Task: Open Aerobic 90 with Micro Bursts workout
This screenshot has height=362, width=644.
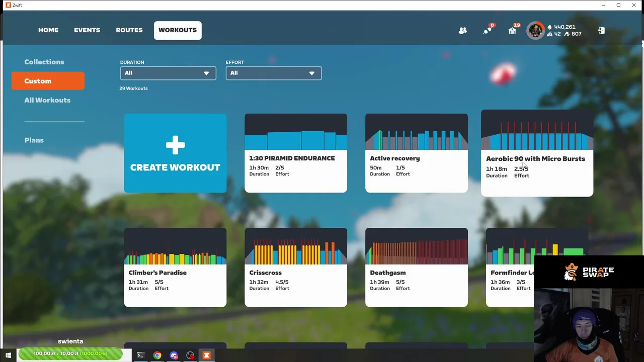Action: click(537, 153)
